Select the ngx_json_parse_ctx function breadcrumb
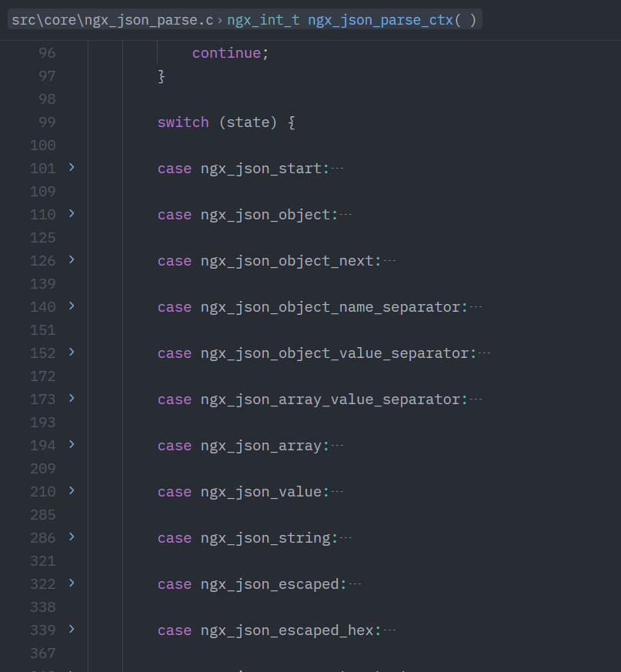The image size is (621, 672). point(352,20)
